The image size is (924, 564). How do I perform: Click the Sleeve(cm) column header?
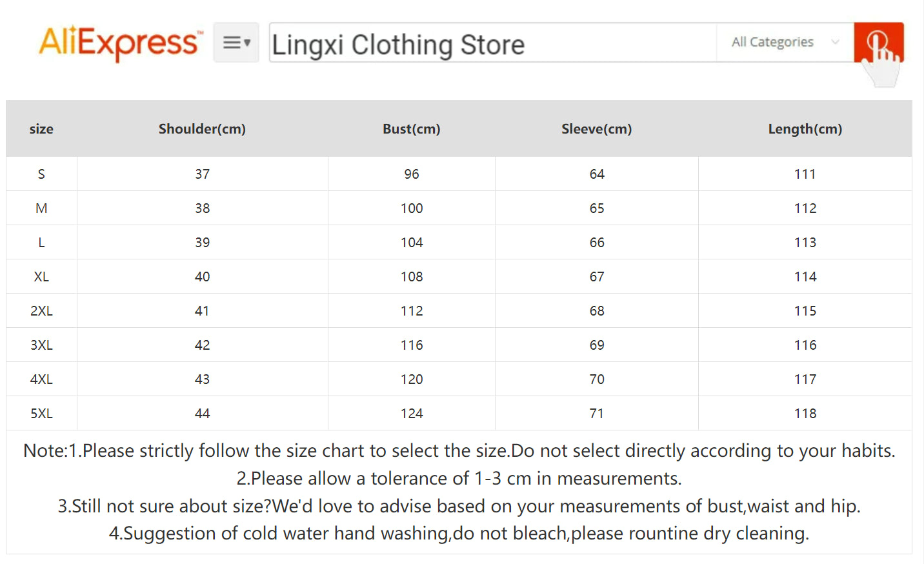coord(596,128)
